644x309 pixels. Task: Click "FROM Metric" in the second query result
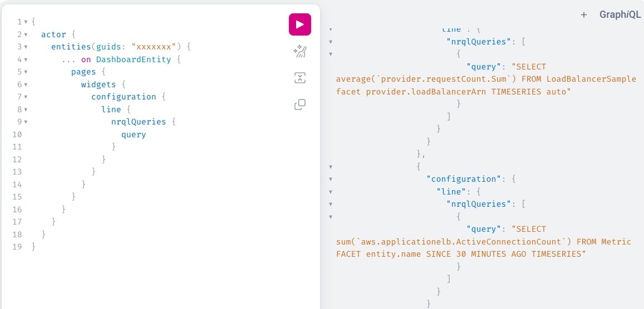[604, 242]
